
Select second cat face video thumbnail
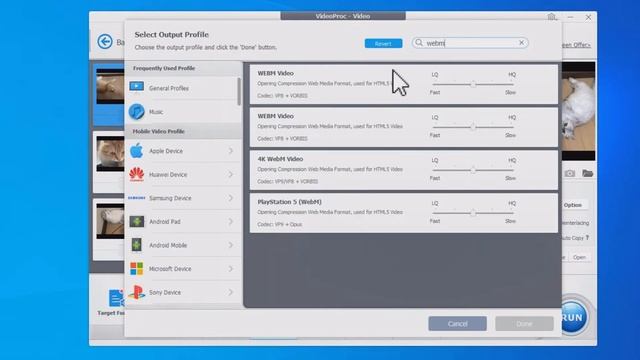110,154
